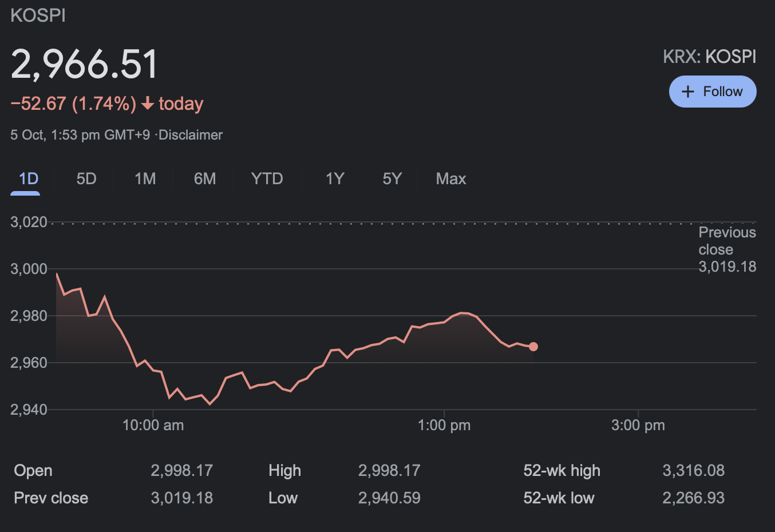Switch to the 1M tab

(145, 178)
